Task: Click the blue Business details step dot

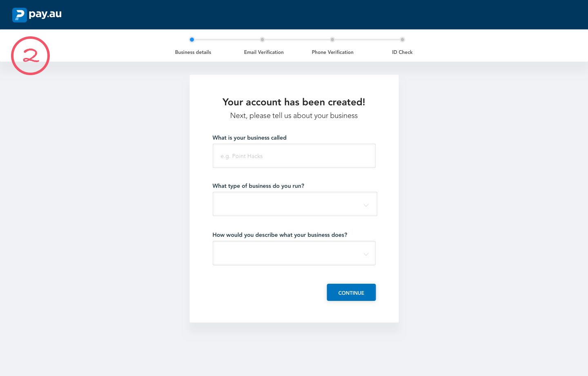Action: 192,40
